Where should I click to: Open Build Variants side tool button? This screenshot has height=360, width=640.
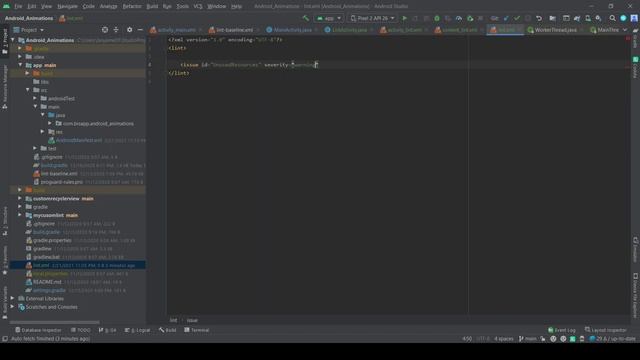tap(5, 302)
